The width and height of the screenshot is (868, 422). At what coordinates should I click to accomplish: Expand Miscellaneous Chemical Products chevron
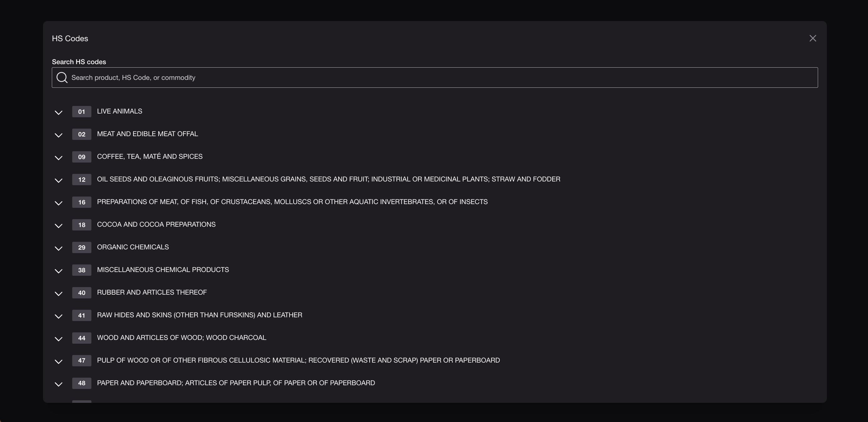click(x=59, y=270)
